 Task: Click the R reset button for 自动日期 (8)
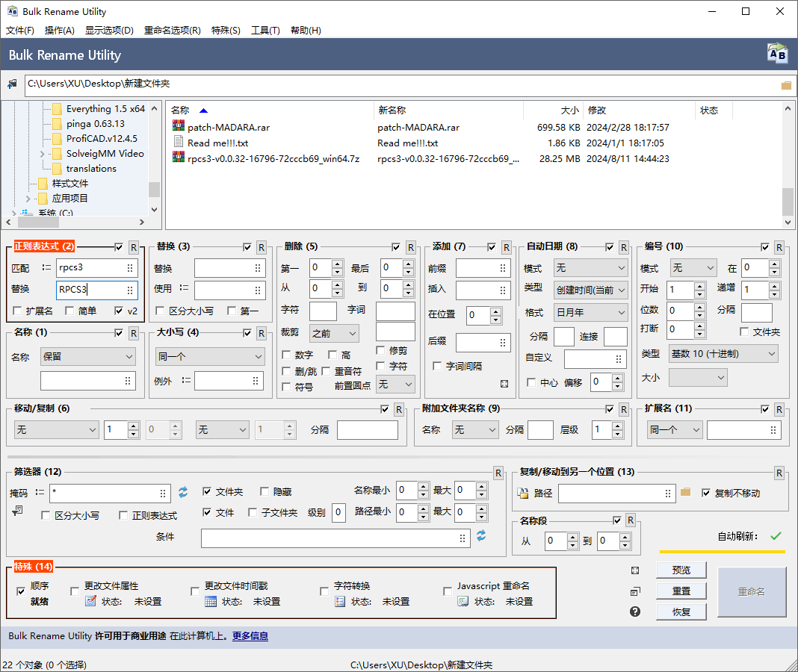[x=624, y=247]
